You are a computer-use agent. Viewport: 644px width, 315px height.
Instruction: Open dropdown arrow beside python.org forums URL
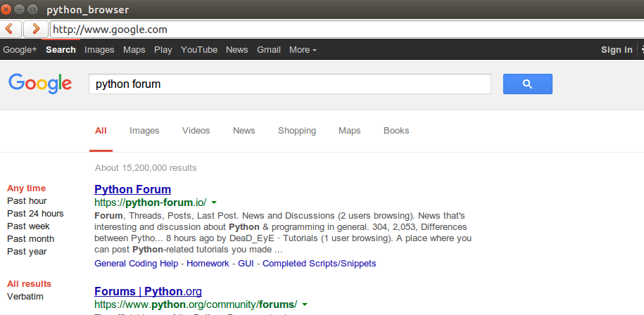coord(304,304)
